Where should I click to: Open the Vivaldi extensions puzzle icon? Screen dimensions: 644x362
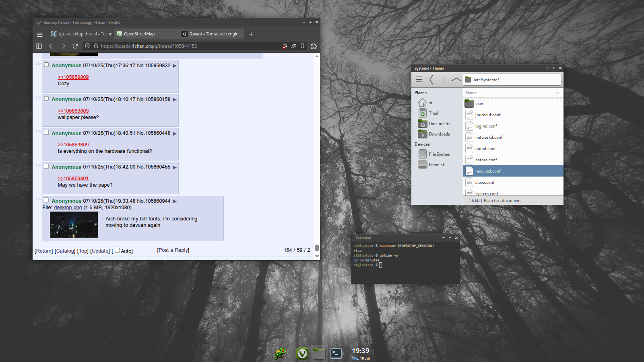click(x=314, y=46)
